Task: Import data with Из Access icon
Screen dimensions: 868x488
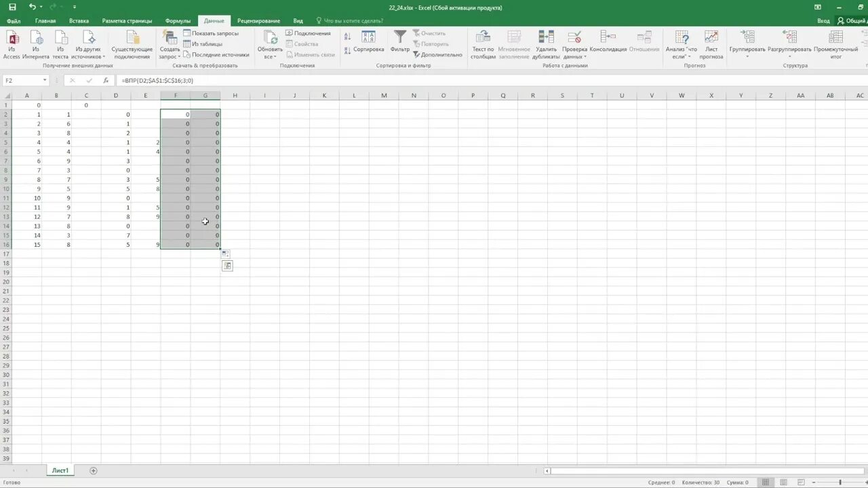Action: (x=12, y=45)
